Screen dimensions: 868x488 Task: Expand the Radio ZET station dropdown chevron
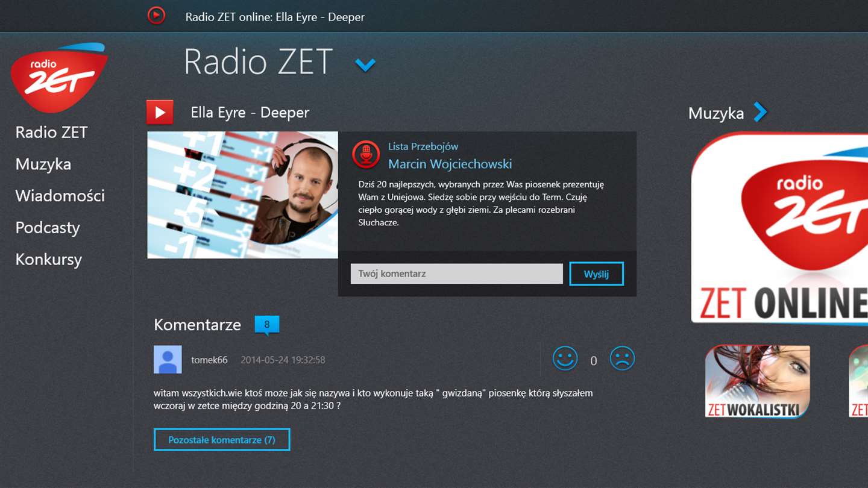point(365,64)
